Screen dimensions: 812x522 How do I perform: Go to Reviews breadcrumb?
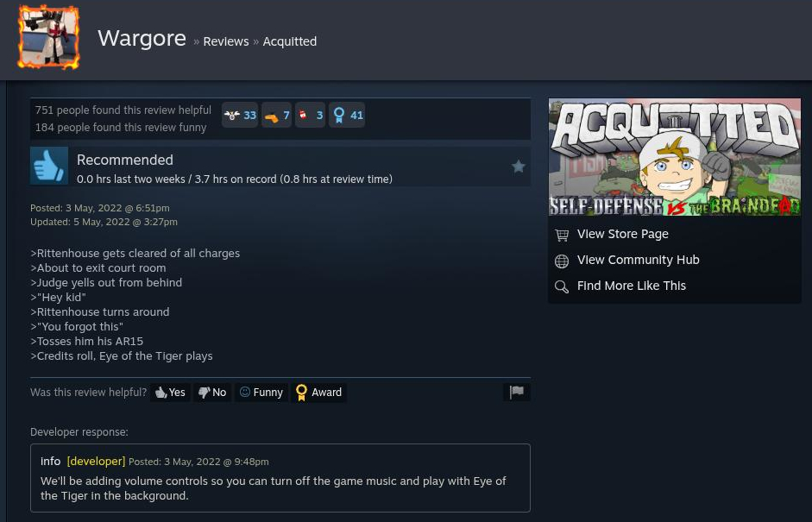coord(226,41)
